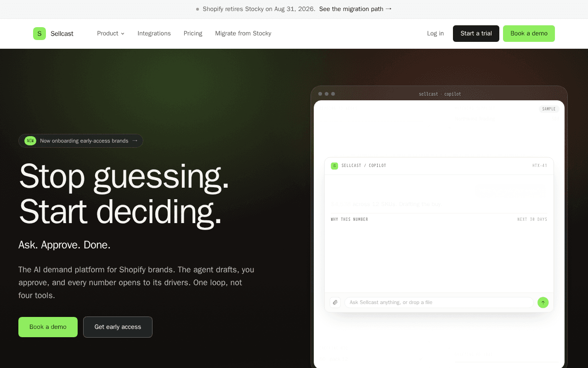The height and width of the screenshot is (368, 588).
Task: Click the Shopify retires Stocky announcement text
Action: point(259,9)
